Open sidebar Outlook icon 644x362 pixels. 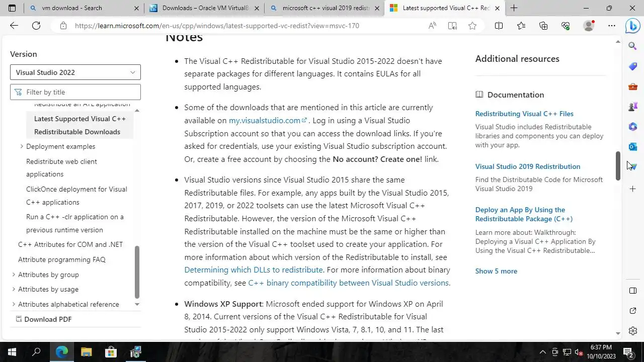point(633,146)
